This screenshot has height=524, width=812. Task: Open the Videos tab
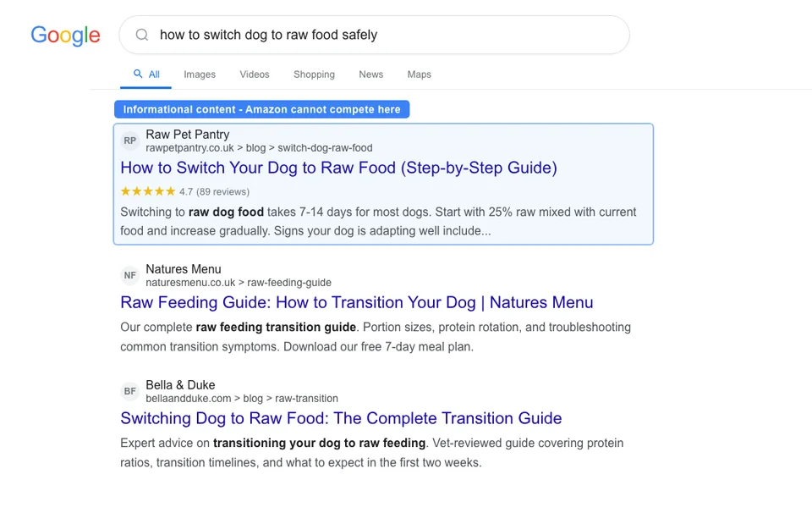254,74
